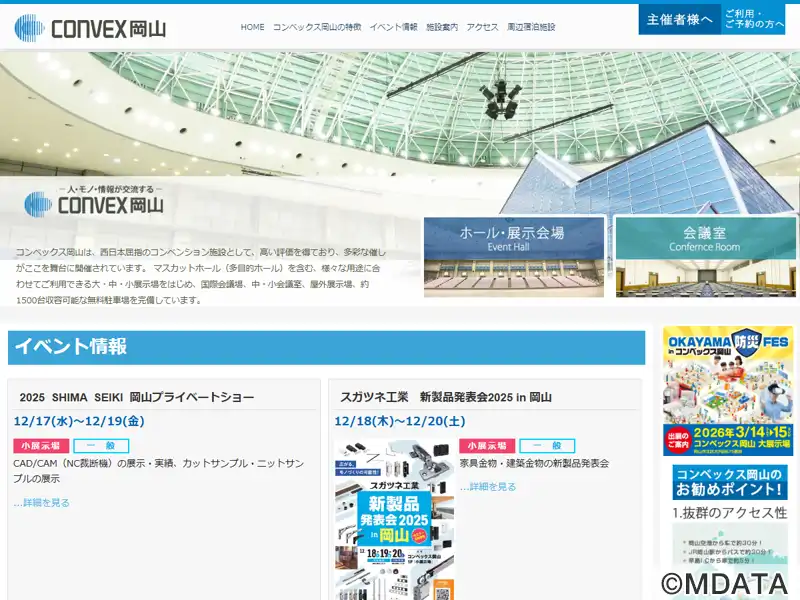
Task: Click the イベント情報 section heading
Action: point(327,347)
